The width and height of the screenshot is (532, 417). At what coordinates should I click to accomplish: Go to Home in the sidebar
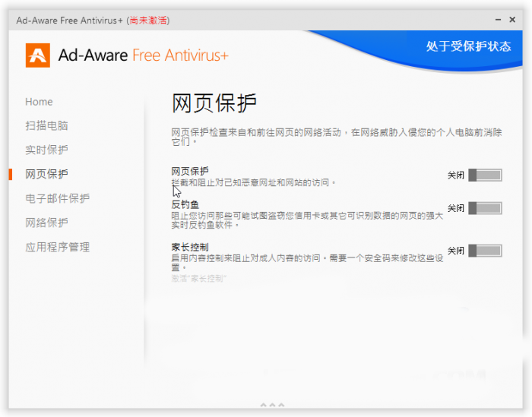coord(39,102)
